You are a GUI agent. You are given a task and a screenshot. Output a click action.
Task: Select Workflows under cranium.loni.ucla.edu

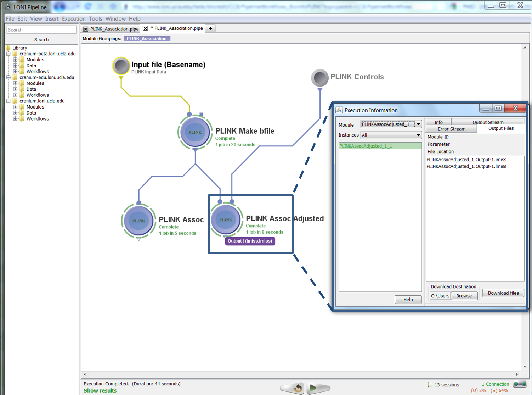click(38, 119)
